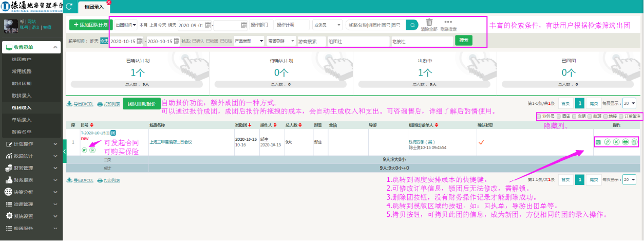This screenshot has height=241, width=644.
Task: Click the 上月 date shortcut link
Action: tap(154, 25)
